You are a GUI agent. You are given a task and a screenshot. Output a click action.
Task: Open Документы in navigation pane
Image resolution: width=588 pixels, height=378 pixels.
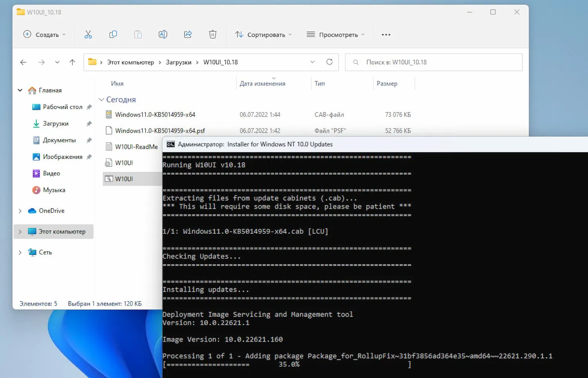54,140
